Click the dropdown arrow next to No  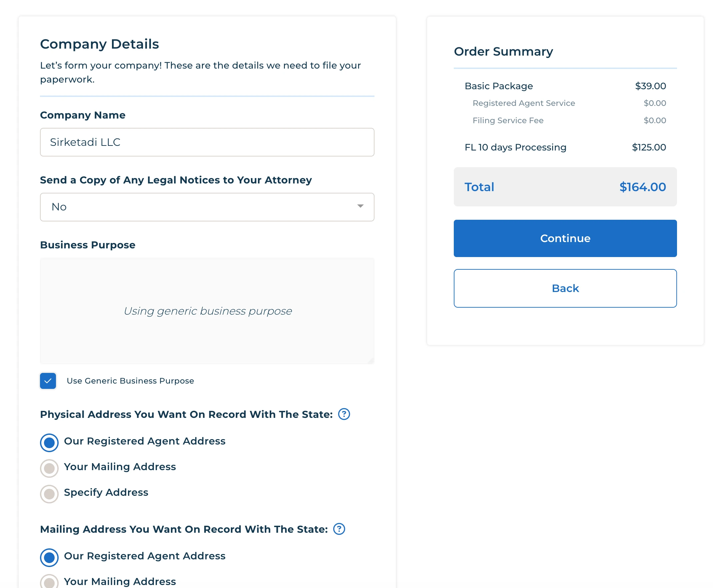pos(360,206)
